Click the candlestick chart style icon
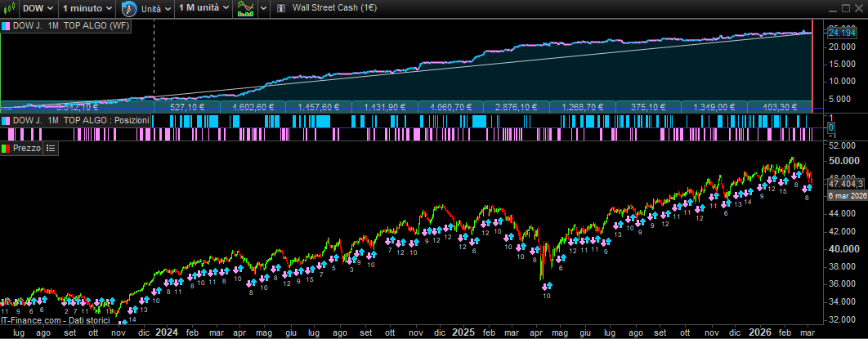Screen dimensions: 868x339 click(x=9, y=8)
